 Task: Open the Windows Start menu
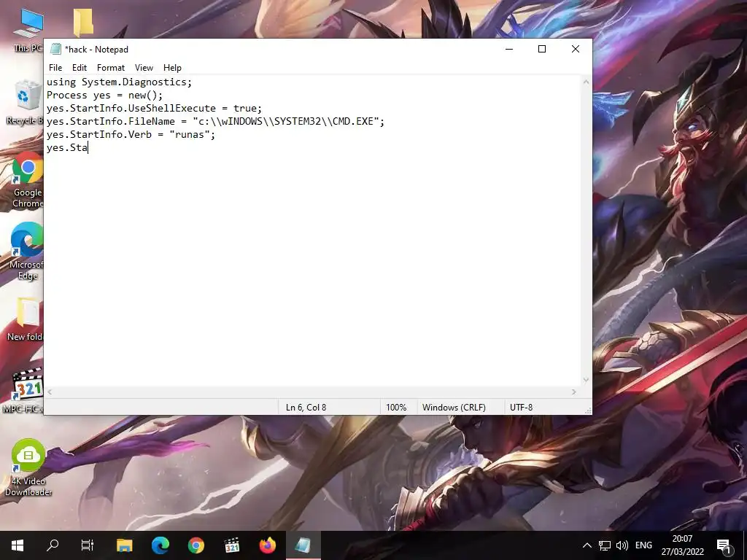pos(18,545)
